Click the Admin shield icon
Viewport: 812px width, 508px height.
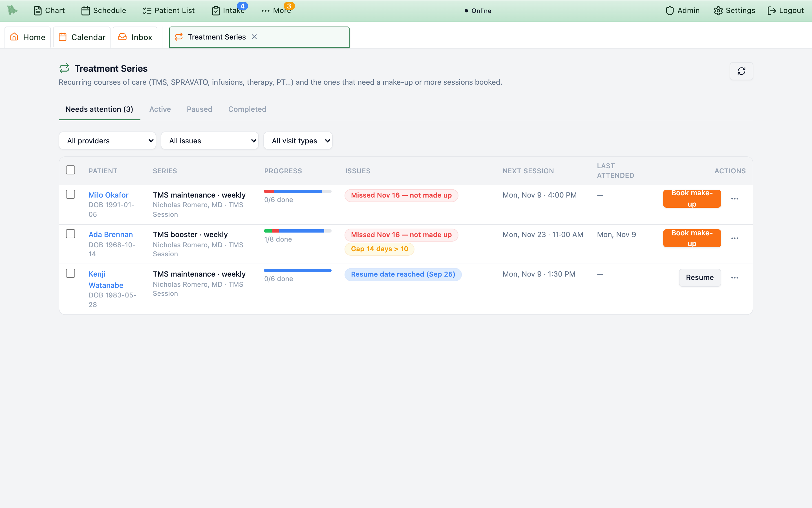pyautogui.click(x=670, y=11)
